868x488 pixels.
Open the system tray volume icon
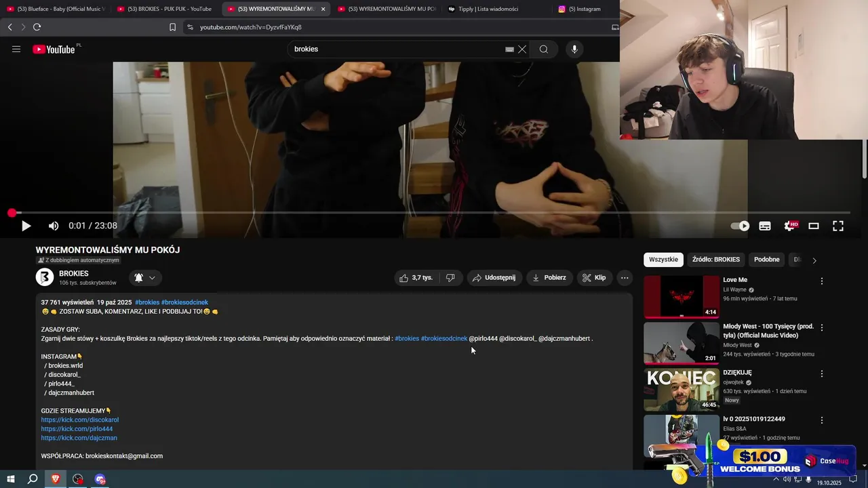click(786, 479)
